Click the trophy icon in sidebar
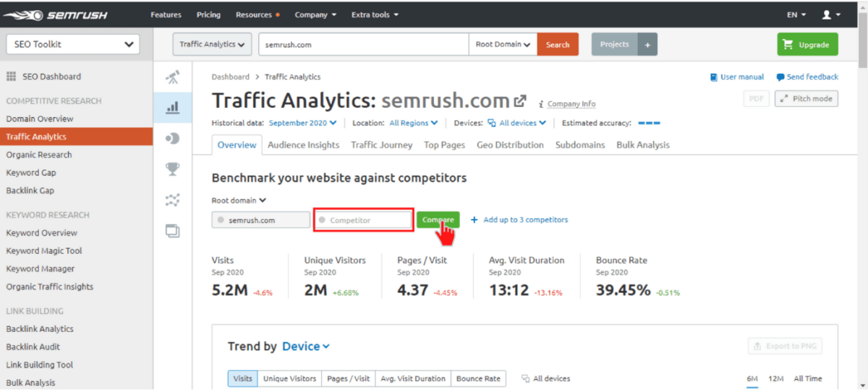Image resolution: width=868 pixels, height=390 pixels. pos(172,169)
